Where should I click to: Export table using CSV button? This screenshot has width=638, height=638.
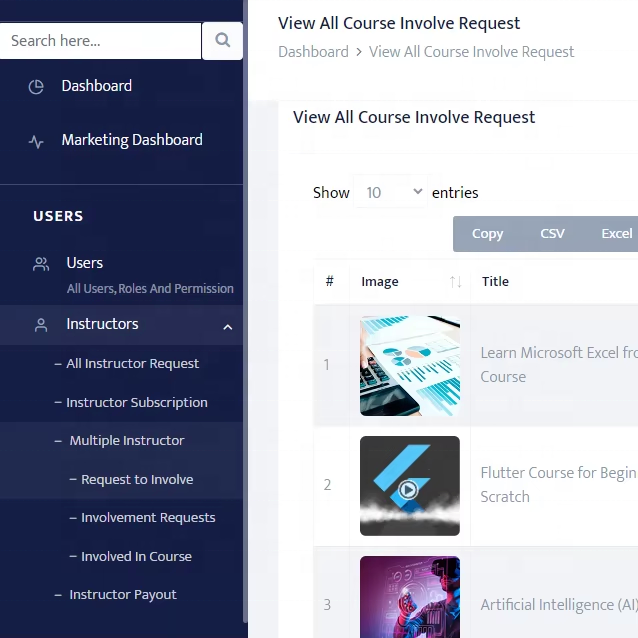pyautogui.click(x=552, y=234)
